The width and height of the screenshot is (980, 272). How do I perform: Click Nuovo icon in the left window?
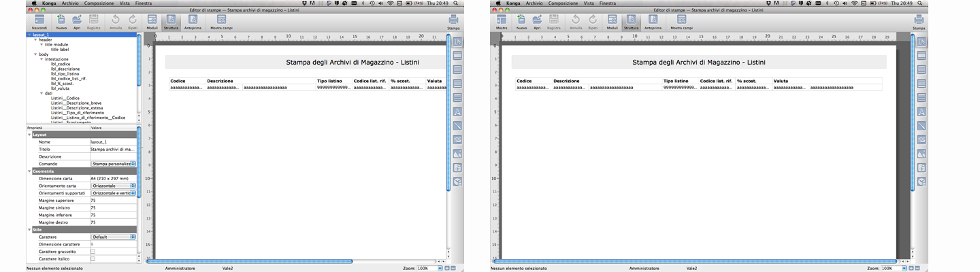61,20
